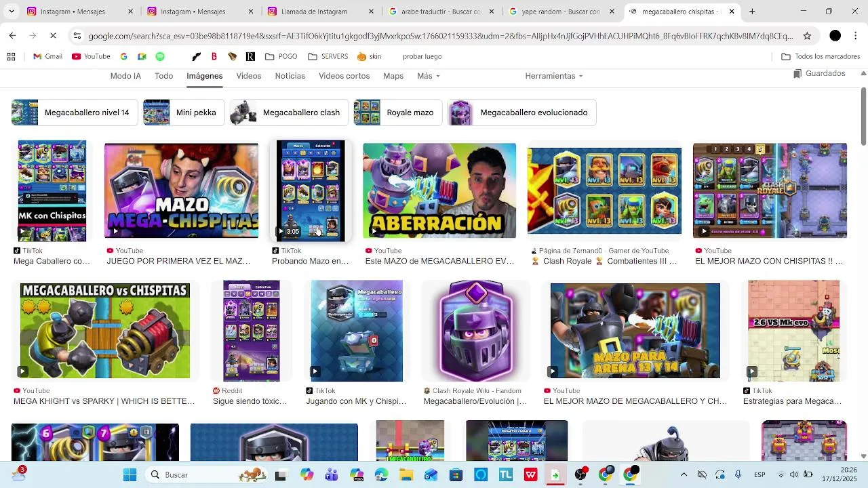Open the MAZO MEGA-CHISPITAS thumbnail
The width and height of the screenshot is (868, 488).
point(181,190)
